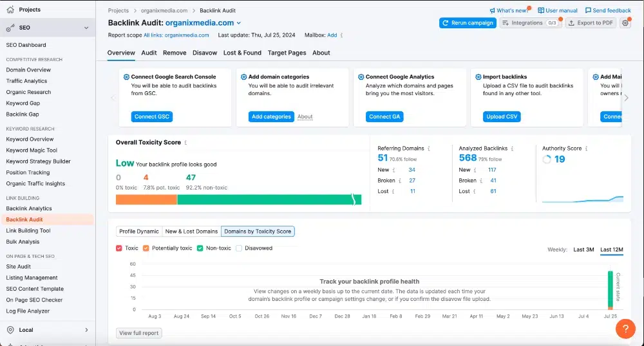Click the Rerun campaign button
This screenshot has width=644, height=346.
click(468, 23)
